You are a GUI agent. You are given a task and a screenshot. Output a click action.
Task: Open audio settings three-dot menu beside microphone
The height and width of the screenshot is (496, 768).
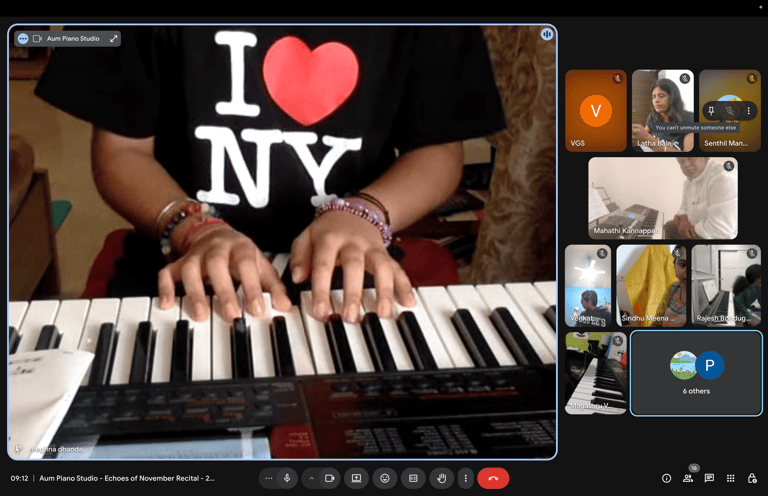tap(268, 478)
